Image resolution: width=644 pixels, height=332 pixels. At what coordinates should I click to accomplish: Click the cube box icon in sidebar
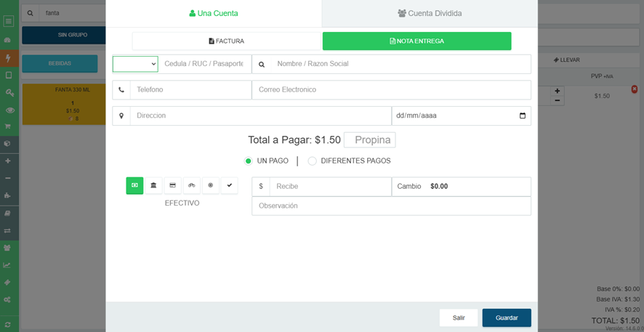point(7,144)
